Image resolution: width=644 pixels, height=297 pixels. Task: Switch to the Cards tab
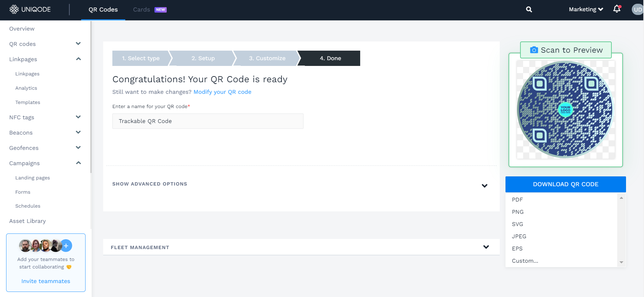[141, 10]
